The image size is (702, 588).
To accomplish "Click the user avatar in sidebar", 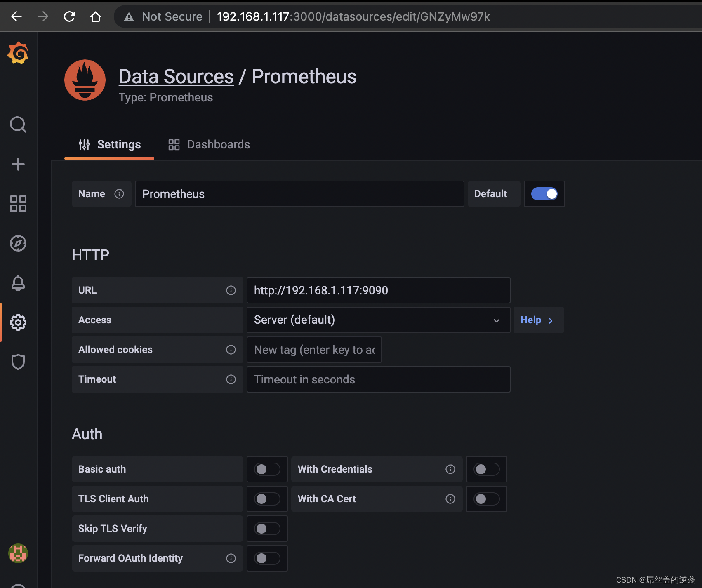I will (18, 553).
